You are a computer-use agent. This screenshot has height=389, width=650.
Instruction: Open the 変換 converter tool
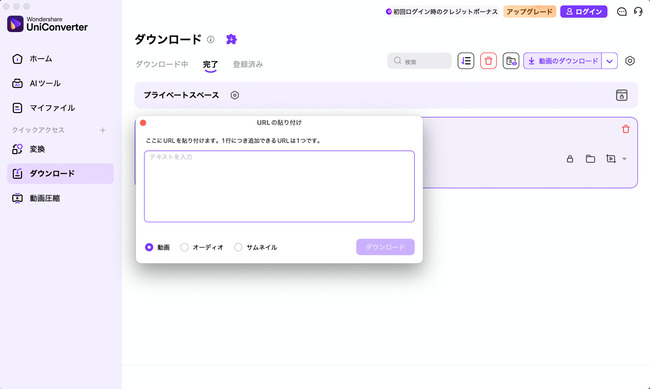pyautogui.click(x=29, y=149)
